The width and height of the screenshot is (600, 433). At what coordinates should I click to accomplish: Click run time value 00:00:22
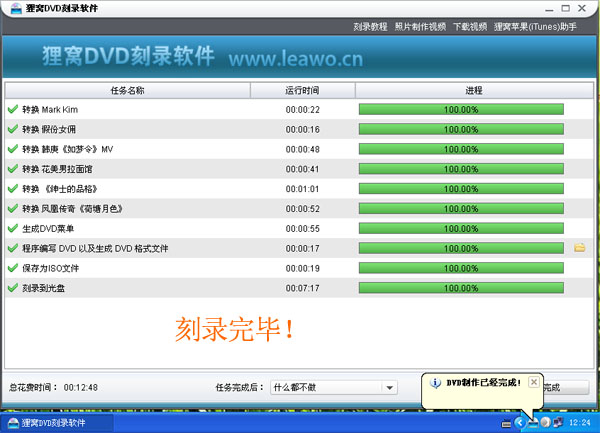tap(302, 110)
